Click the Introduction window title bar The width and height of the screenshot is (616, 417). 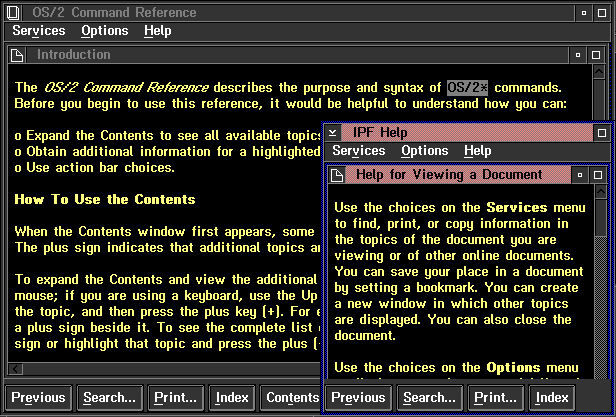point(298,55)
